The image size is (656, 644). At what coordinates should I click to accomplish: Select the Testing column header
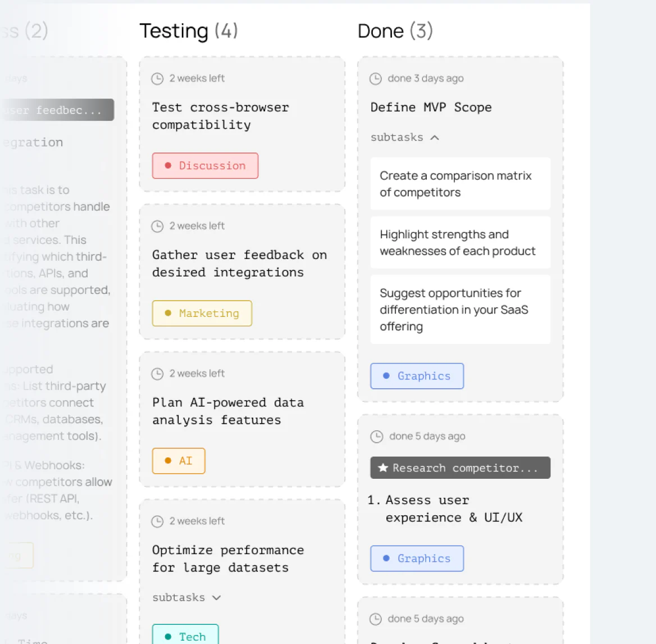click(x=188, y=31)
